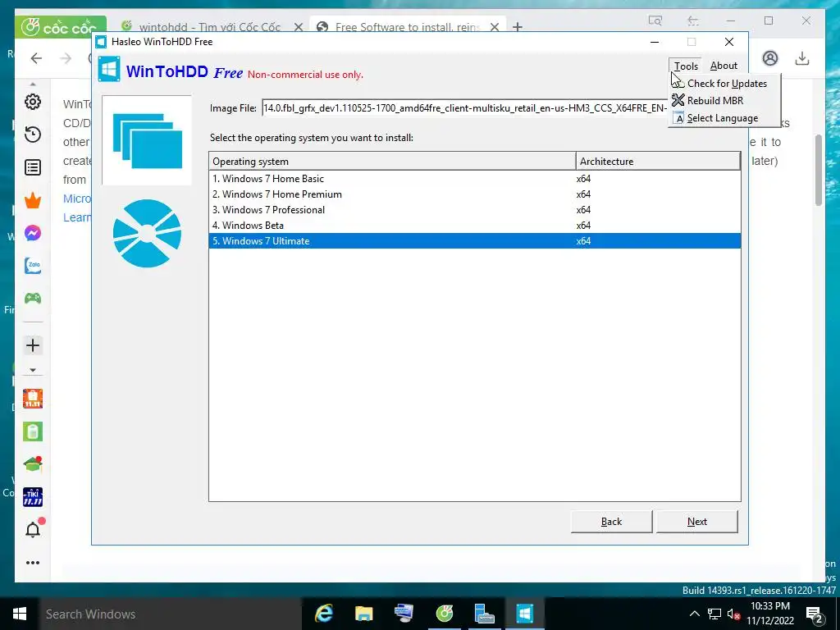Open the three-dots more menu in sidebar
Viewport: 840px width, 630px height.
click(x=33, y=563)
